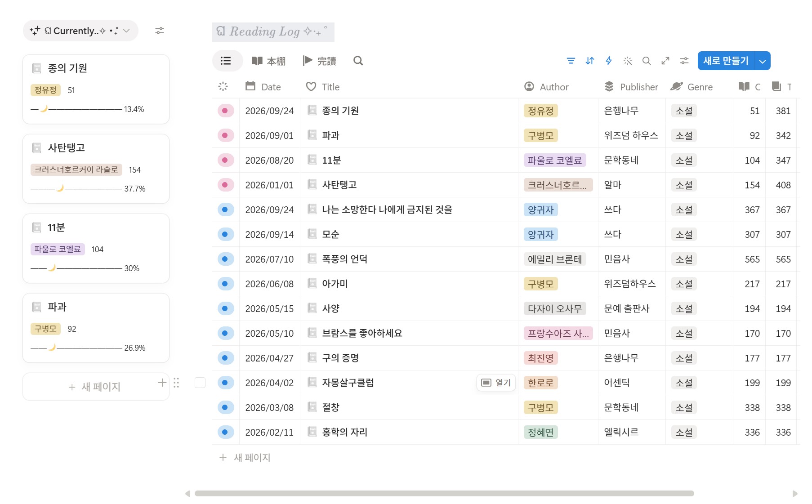Click the loading status column header icon
The width and height of the screenshot is (812, 504).
pos(223,86)
